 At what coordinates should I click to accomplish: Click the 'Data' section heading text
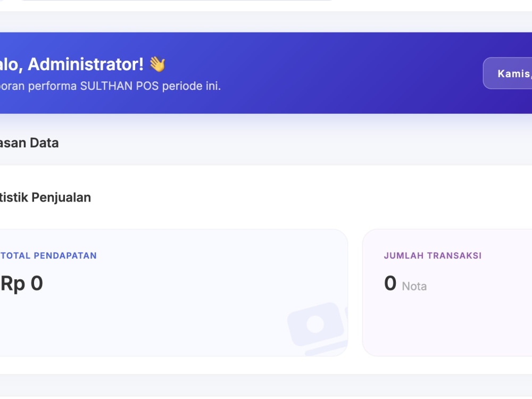[x=44, y=143]
